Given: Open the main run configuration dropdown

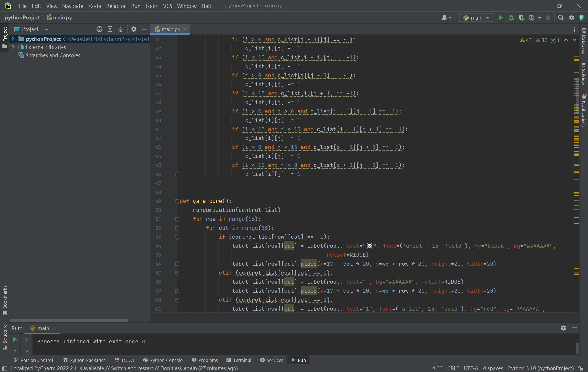Looking at the screenshot, I should pyautogui.click(x=476, y=18).
